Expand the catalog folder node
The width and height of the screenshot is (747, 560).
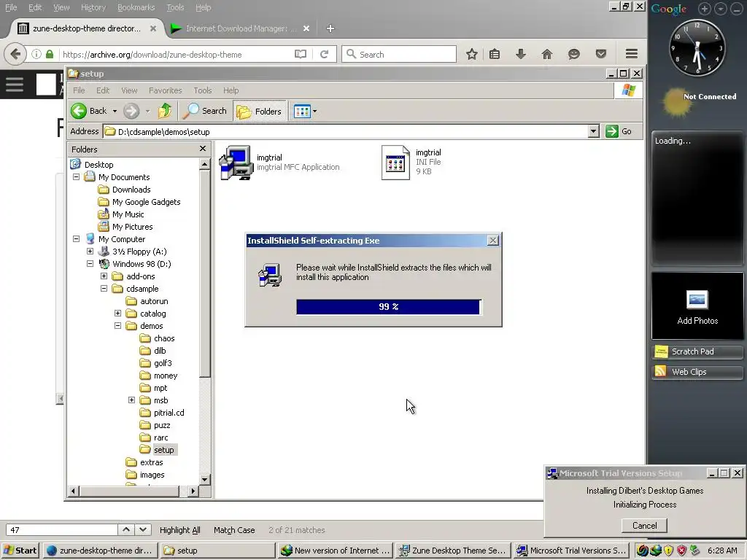point(117,313)
